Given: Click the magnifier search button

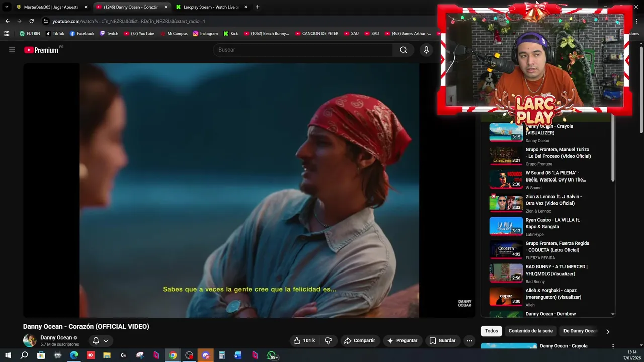Looking at the screenshot, I should point(404,50).
